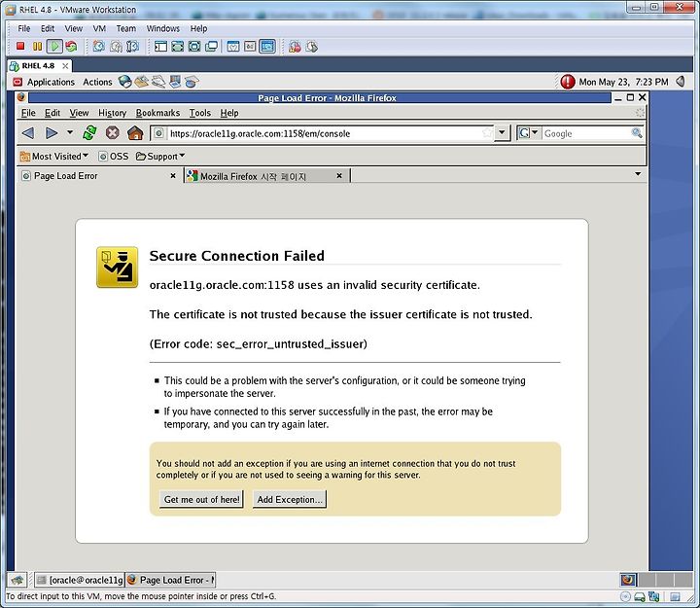The width and height of the screenshot is (700, 608).
Task: Open VMware's Team menu
Action: [x=125, y=28]
